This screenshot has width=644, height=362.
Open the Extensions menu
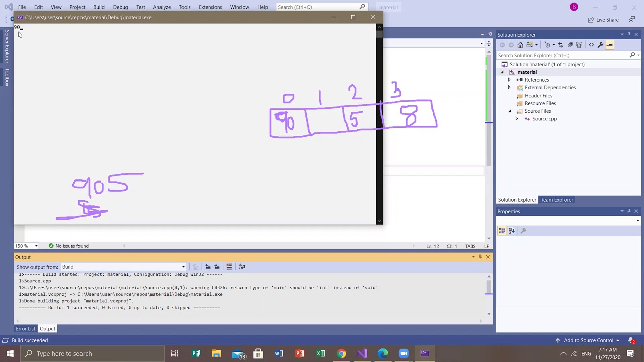click(x=210, y=7)
